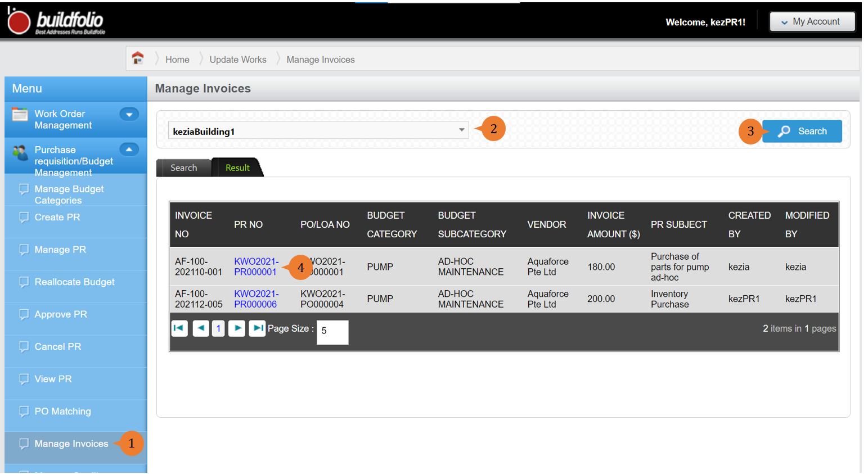Click the VENDOR column header
This screenshot has height=474, width=868.
pyautogui.click(x=547, y=224)
